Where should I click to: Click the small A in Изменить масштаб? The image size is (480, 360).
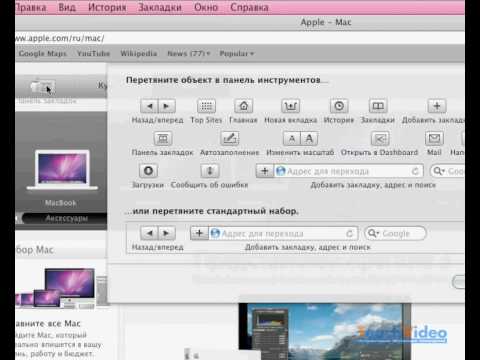point(292,138)
